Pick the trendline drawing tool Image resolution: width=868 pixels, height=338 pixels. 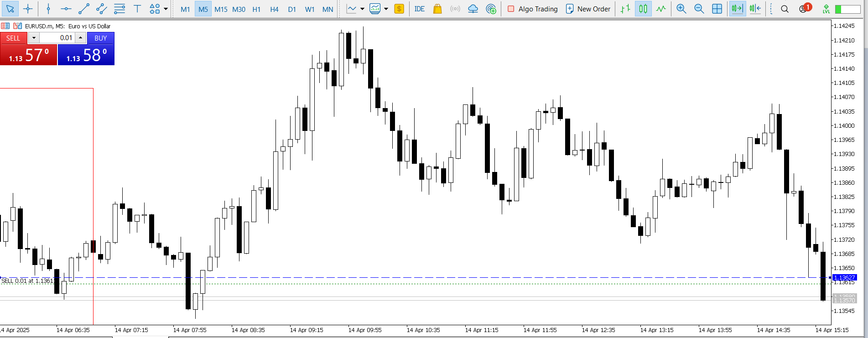[x=84, y=9]
